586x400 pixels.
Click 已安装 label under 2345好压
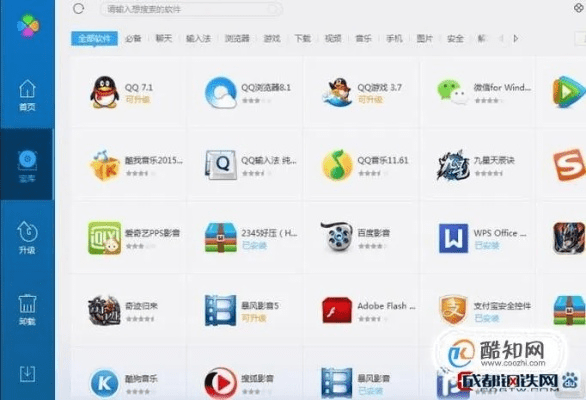(254, 245)
